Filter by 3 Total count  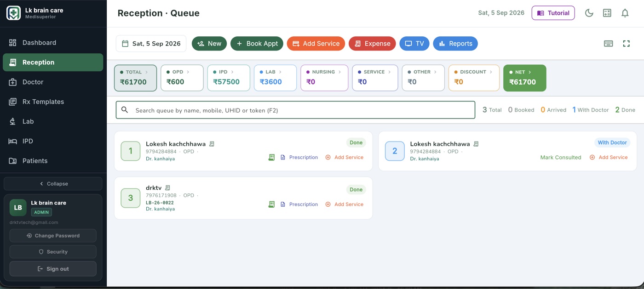click(492, 110)
